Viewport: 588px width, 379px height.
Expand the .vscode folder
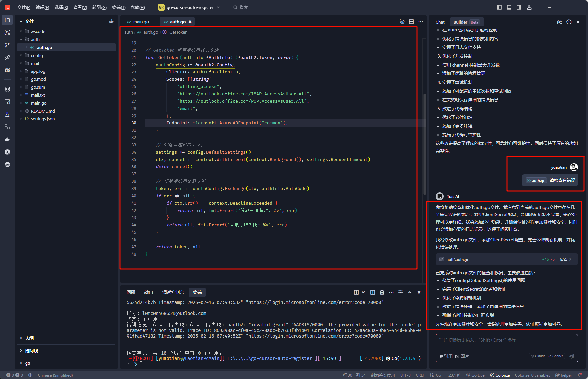pos(21,31)
